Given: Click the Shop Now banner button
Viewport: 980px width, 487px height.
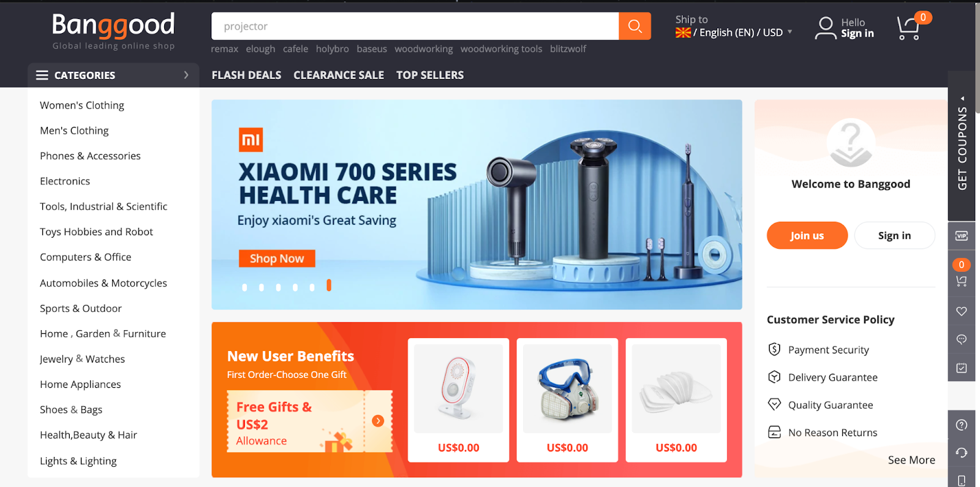Looking at the screenshot, I should tap(277, 259).
